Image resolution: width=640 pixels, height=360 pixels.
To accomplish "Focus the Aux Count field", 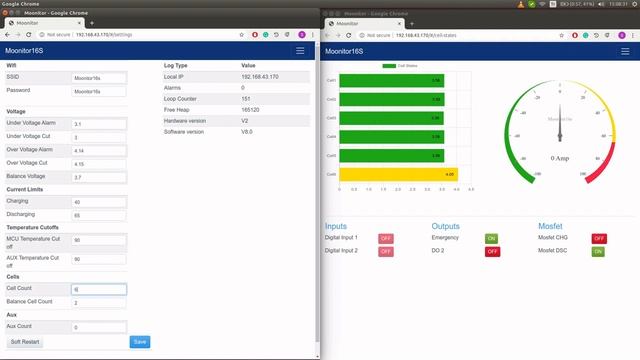I will [x=99, y=327].
